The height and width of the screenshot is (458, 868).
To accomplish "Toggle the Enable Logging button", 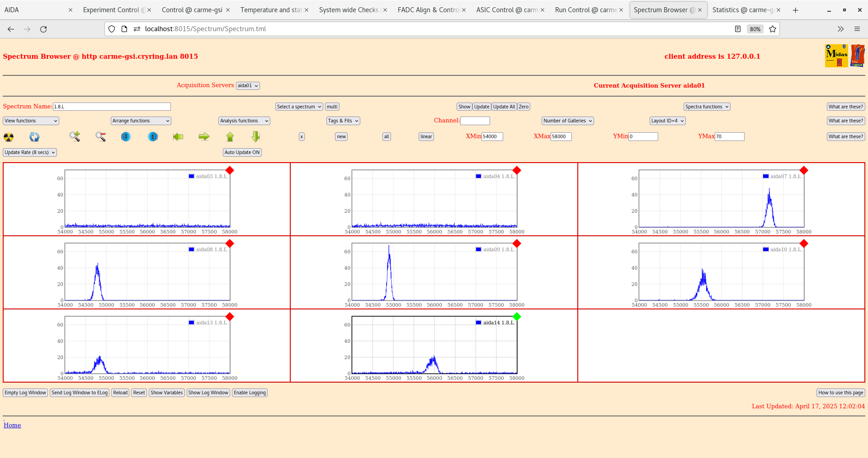I will [x=250, y=393].
